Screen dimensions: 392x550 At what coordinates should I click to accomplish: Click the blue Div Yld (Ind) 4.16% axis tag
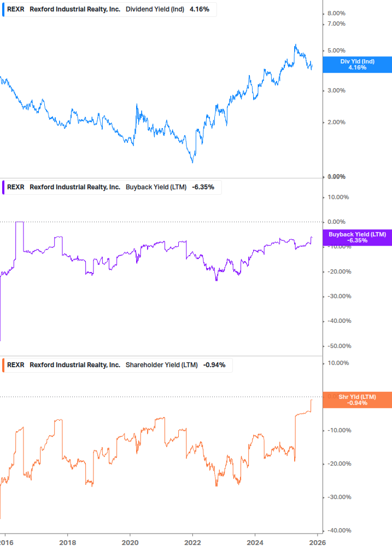click(x=358, y=65)
